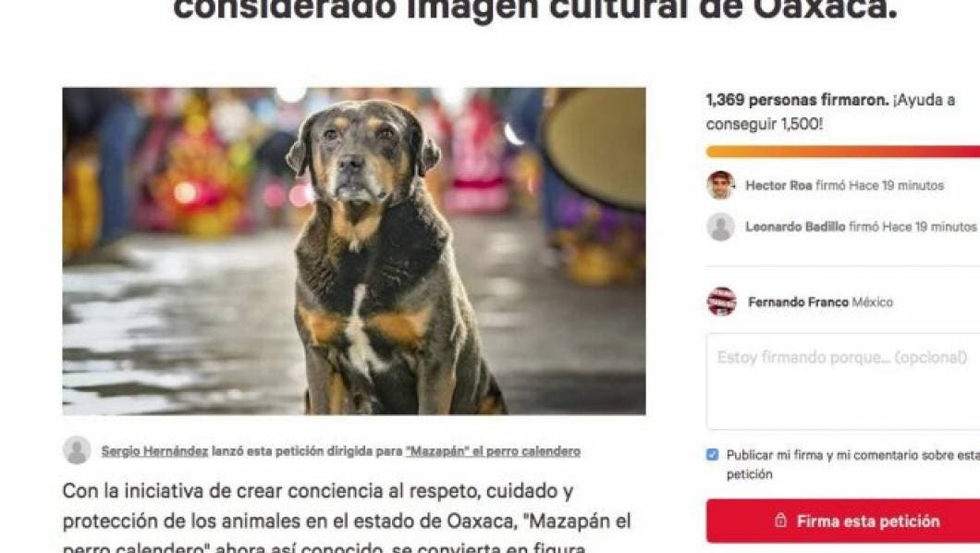Click the name Hector Roa
Screen dimensions: 980x553
778,186
